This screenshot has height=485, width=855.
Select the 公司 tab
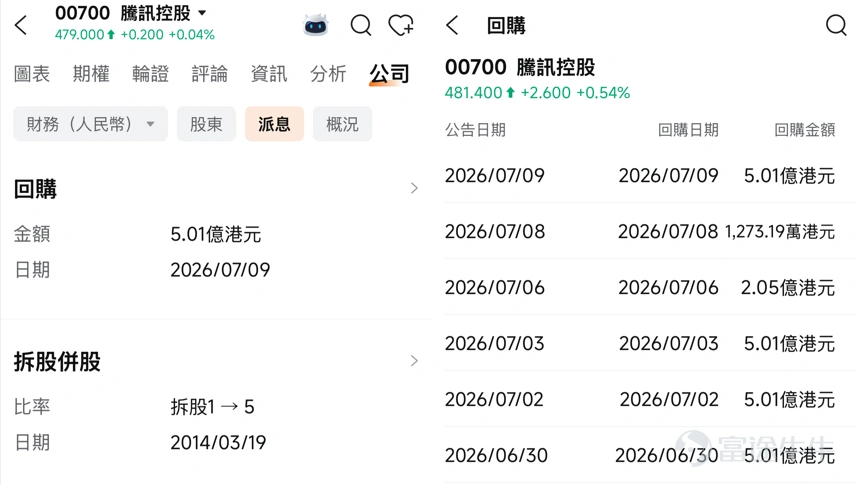389,74
